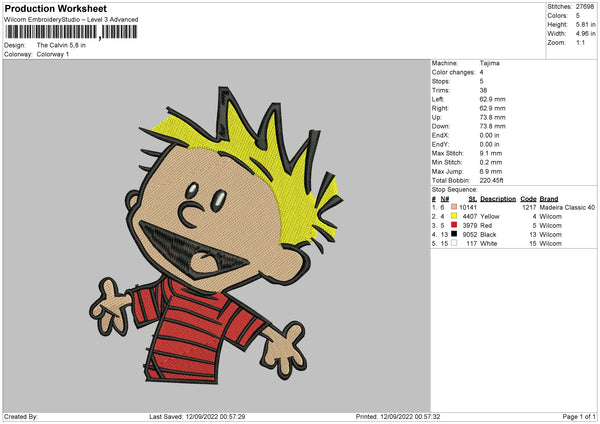
Task: Click the 'Down:' value 73.8 mm
Action: (492, 126)
